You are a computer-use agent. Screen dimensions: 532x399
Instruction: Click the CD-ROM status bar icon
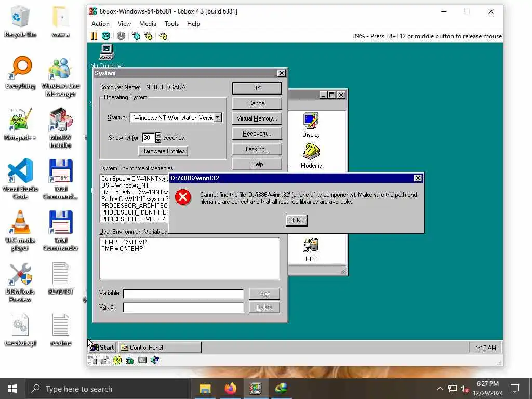(117, 360)
